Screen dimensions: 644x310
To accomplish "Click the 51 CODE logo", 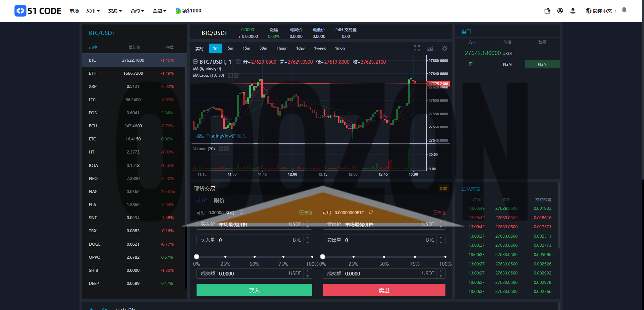I will point(38,11).
